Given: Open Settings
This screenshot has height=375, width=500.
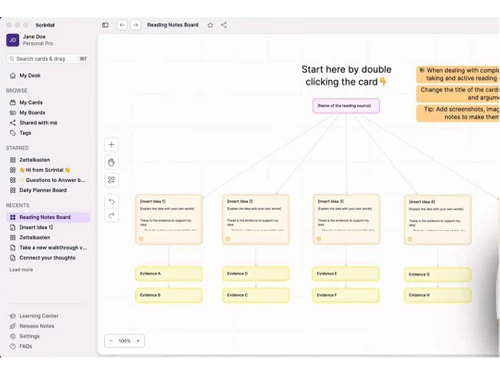Looking at the screenshot, I should tap(29, 336).
